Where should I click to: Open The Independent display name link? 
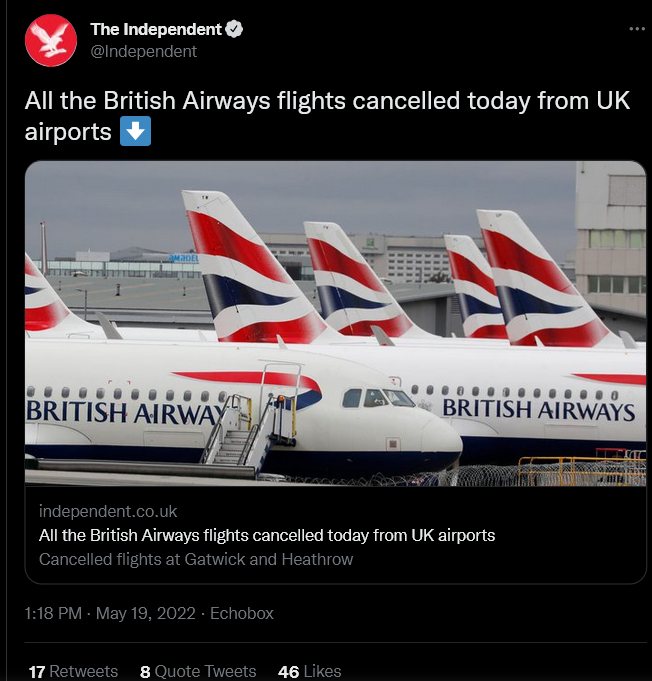click(x=155, y=30)
